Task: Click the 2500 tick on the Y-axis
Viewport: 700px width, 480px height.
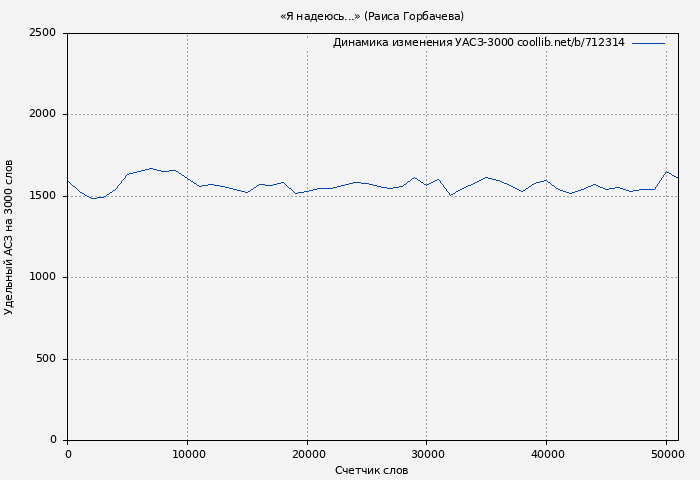Action: click(42, 33)
